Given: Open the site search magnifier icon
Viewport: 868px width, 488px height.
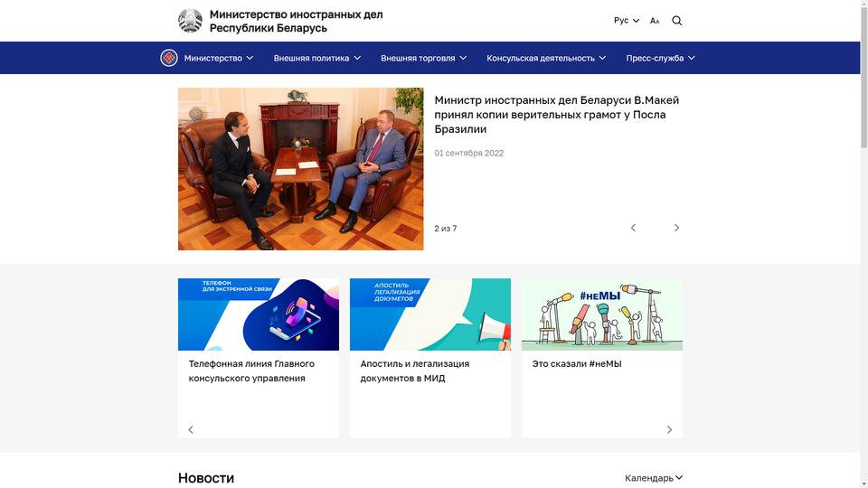Looking at the screenshot, I should 676,21.
